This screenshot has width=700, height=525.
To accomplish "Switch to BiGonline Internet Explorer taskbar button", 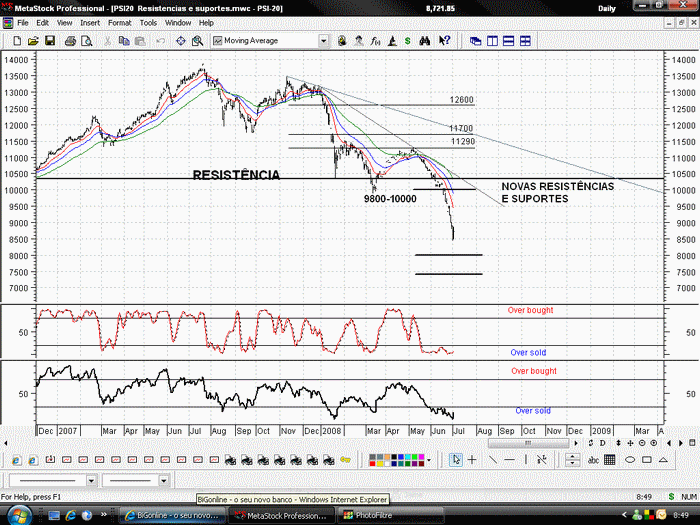I will (x=172, y=515).
